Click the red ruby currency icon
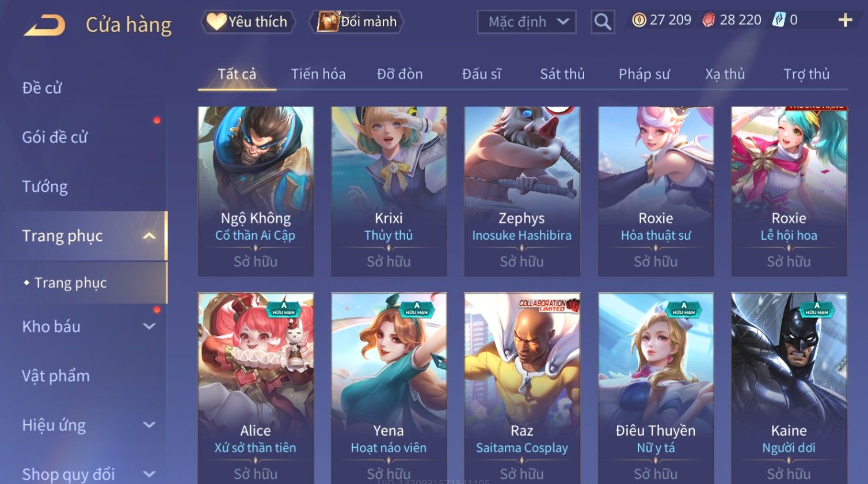The width and height of the screenshot is (868, 484). tap(709, 20)
